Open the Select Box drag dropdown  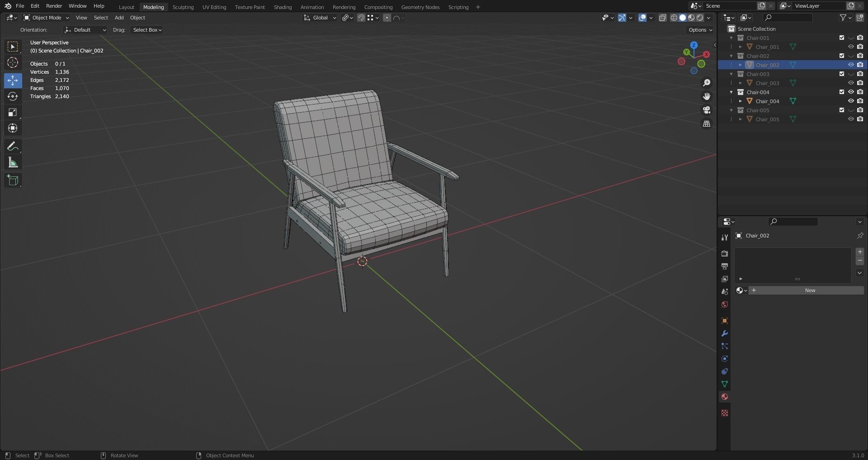point(147,30)
